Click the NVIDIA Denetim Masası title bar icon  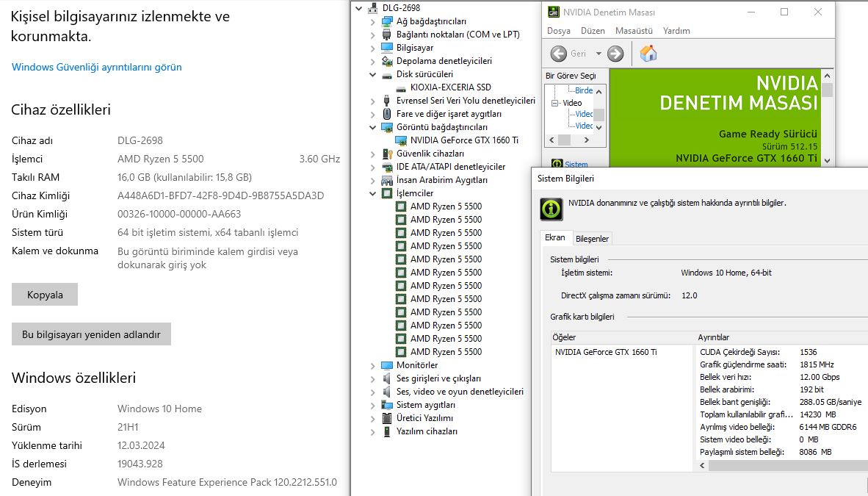[x=553, y=12]
